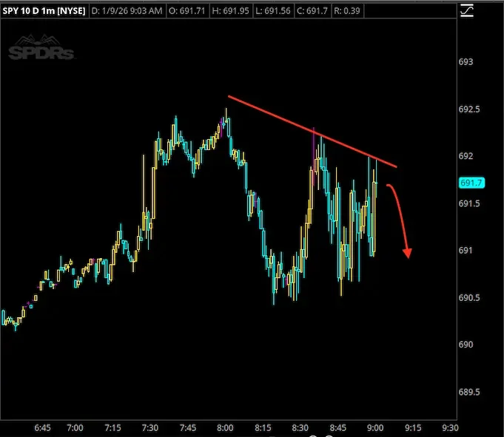The image size is (504, 437).
Task: Click the 9:00 time axis label
Action: tap(375, 428)
